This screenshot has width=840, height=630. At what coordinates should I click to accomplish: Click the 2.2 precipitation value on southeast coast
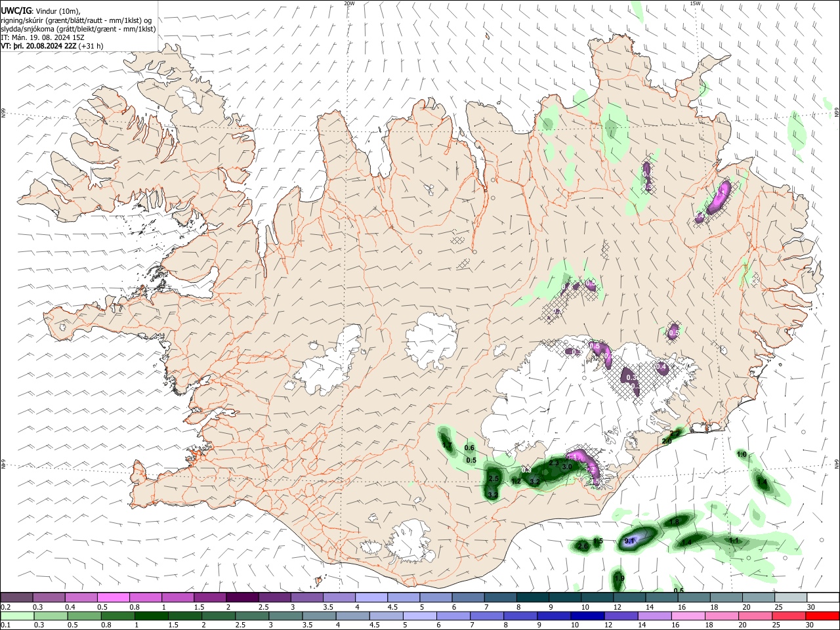coord(675,434)
